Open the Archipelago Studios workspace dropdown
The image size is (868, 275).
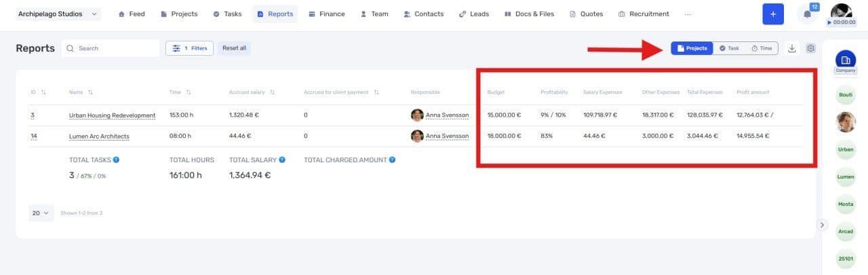[58, 14]
